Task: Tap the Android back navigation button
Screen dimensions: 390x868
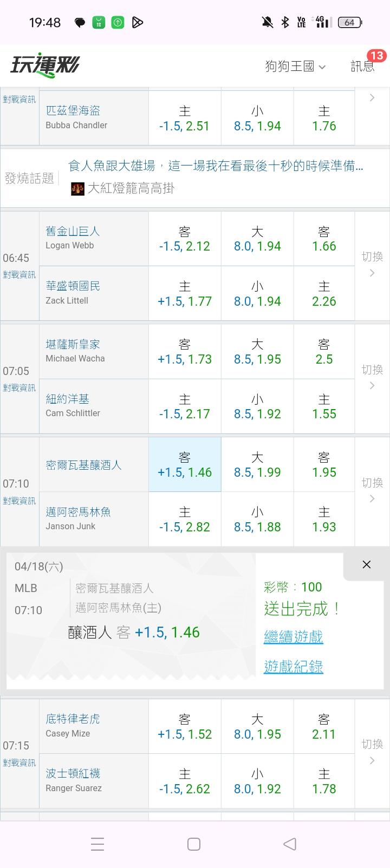Action: 290,844
